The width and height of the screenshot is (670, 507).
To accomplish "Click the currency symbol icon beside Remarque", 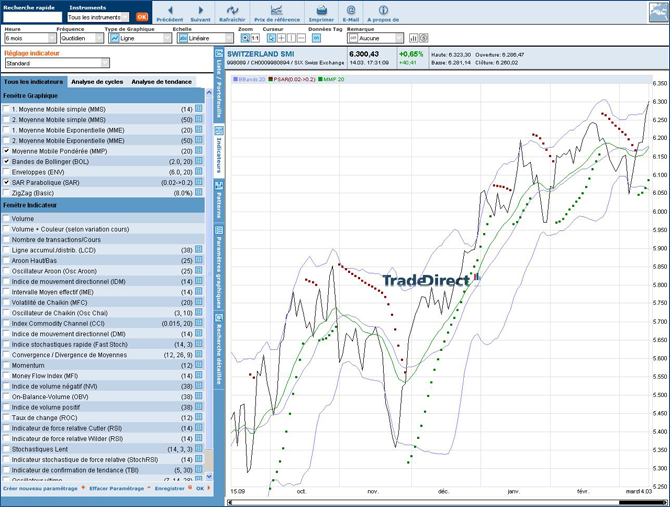I will click(423, 38).
